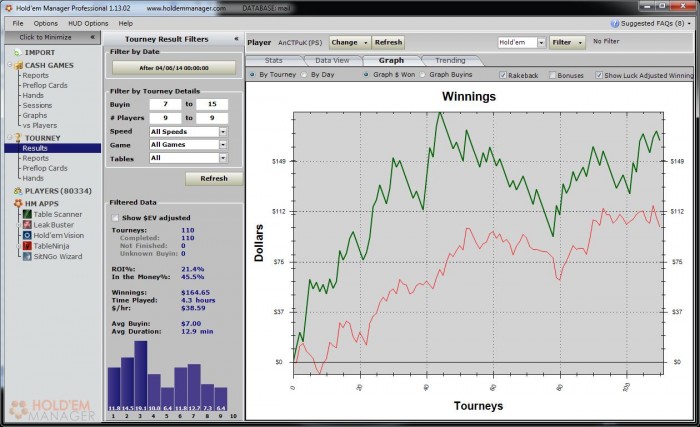700x427 pixels.
Task: Open the Options menu
Action: pos(46,23)
